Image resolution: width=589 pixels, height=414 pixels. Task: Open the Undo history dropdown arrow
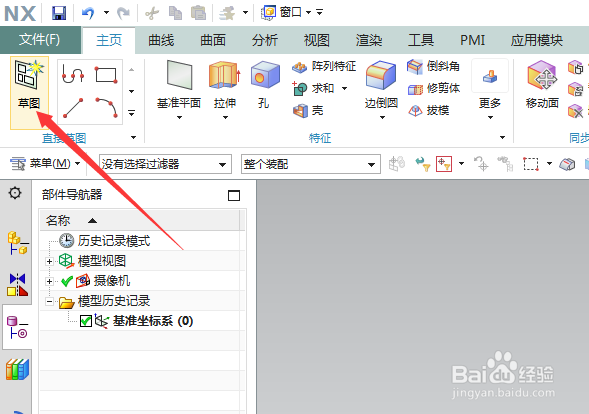tap(106, 13)
